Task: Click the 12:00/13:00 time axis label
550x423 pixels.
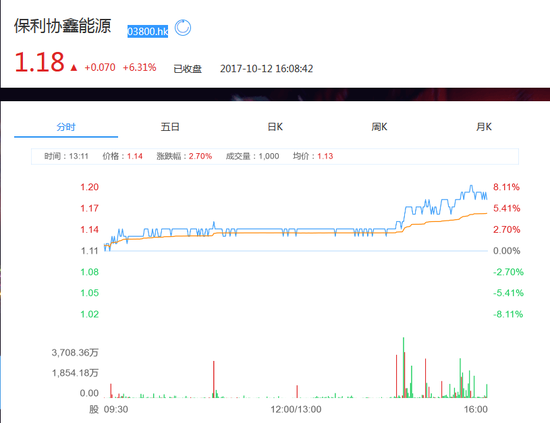Action: pyautogui.click(x=296, y=409)
